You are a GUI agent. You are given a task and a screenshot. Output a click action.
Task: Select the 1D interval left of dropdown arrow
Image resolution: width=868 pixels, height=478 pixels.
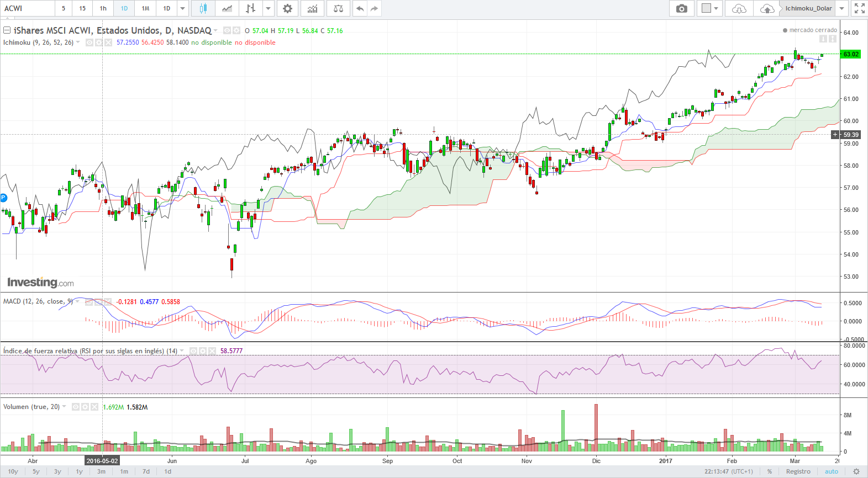point(167,8)
